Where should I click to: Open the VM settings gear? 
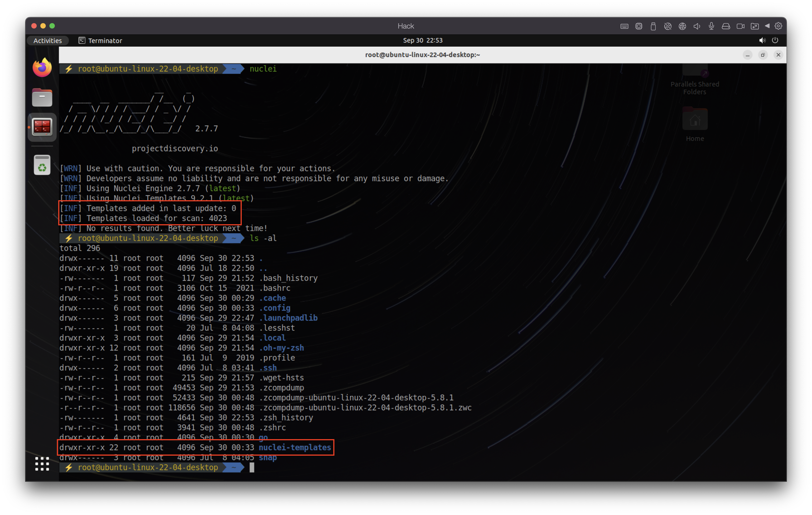(x=778, y=26)
